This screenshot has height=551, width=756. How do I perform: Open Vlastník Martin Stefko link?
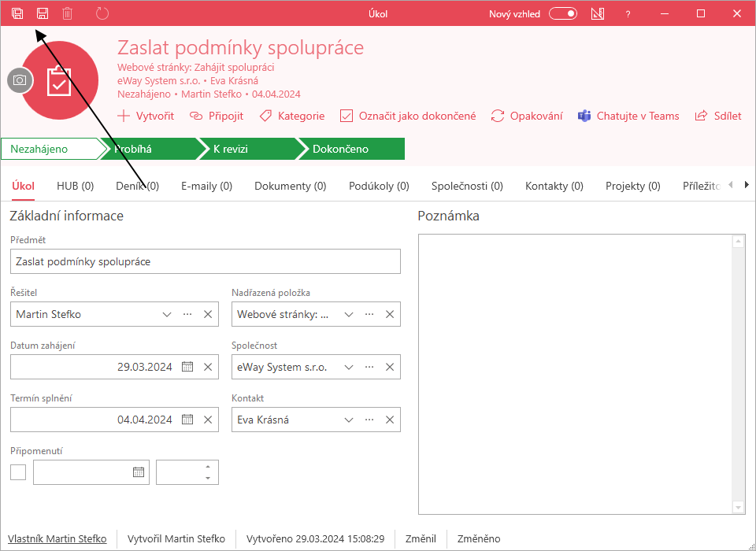click(57, 538)
